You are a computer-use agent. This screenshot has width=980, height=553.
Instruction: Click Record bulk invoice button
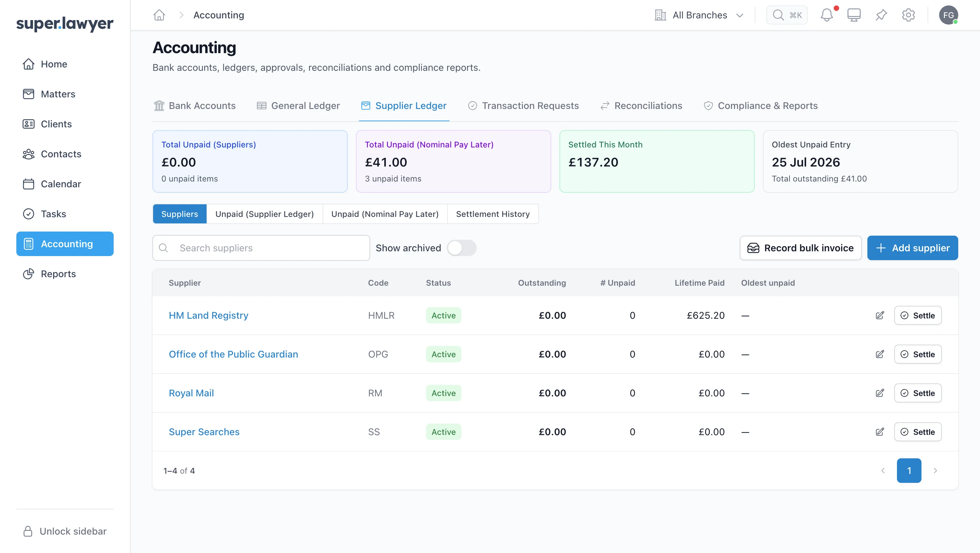tap(800, 248)
